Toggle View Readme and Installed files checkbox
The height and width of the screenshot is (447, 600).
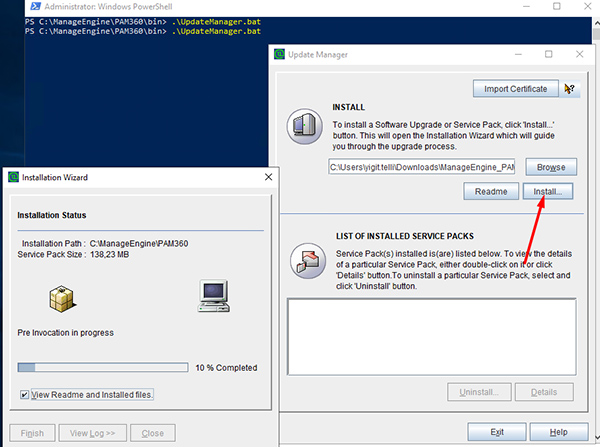[x=24, y=395]
